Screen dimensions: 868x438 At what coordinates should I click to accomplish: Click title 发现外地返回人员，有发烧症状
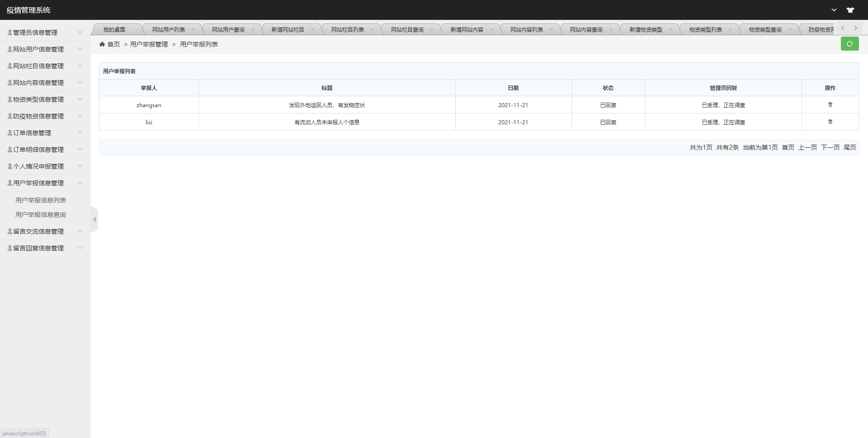click(x=327, y=105)
